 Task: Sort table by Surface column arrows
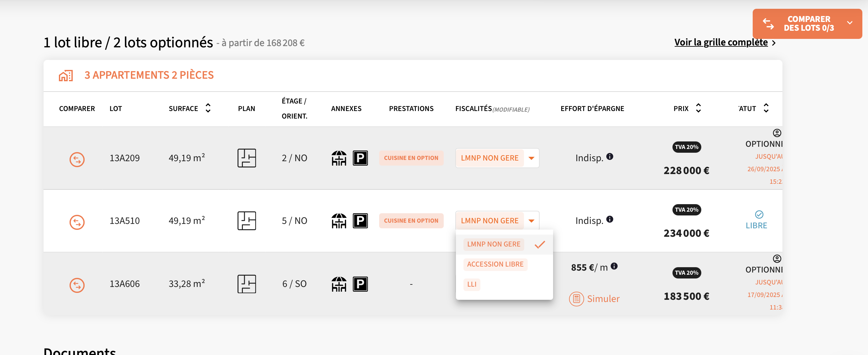point(208,108)
